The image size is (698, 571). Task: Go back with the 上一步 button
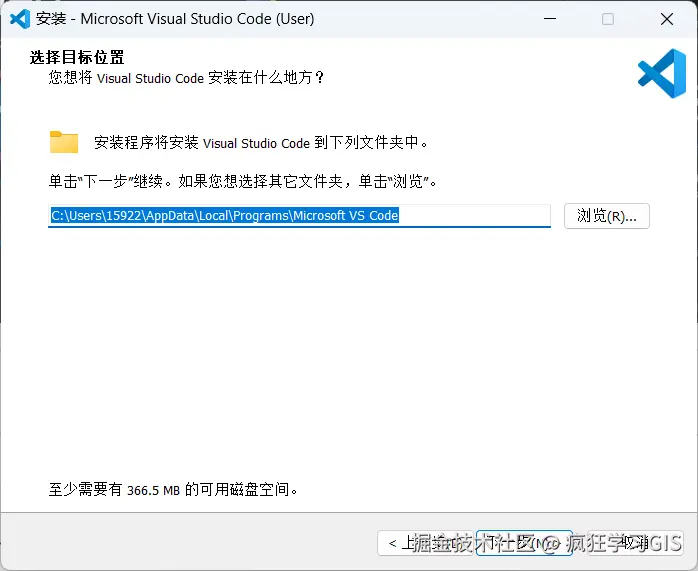tap(425, 543)
